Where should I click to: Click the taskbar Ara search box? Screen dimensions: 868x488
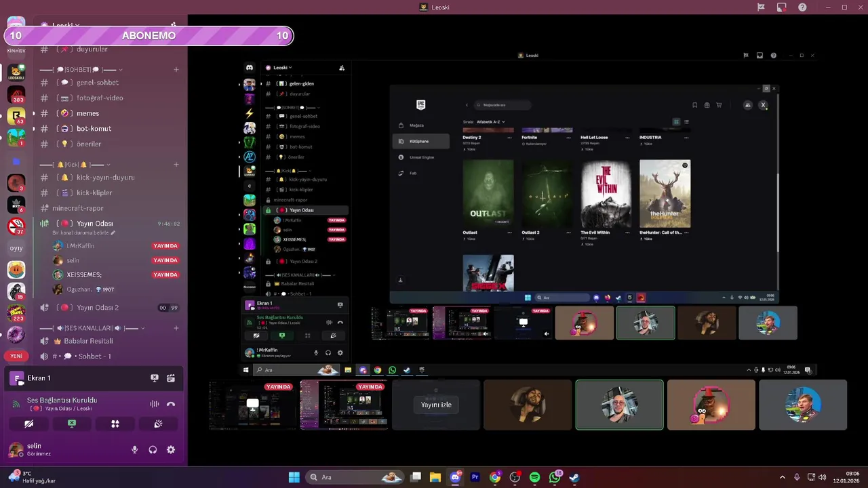click(354, 477)
